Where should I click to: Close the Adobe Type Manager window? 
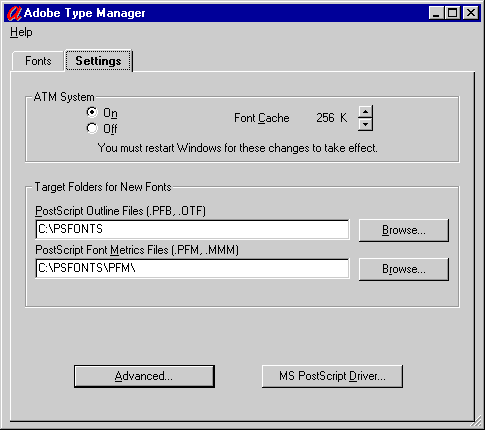[471, 13]
